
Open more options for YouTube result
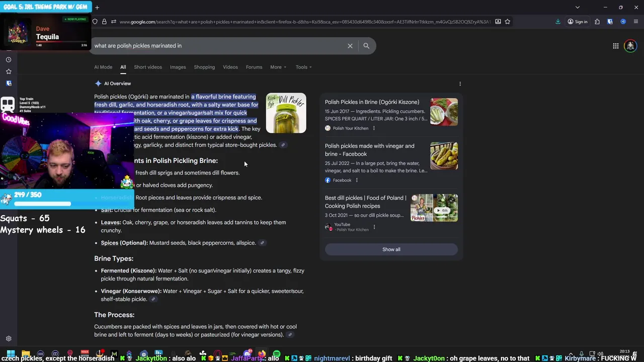374,227
